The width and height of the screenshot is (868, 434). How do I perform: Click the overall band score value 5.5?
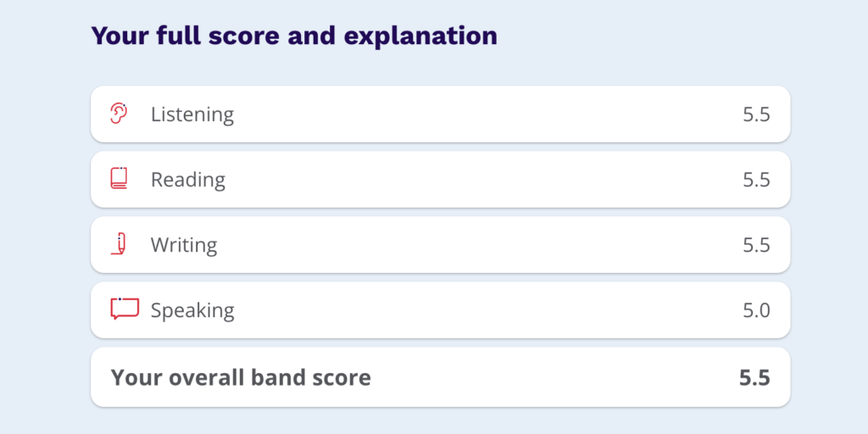click(x=754, y=377)
